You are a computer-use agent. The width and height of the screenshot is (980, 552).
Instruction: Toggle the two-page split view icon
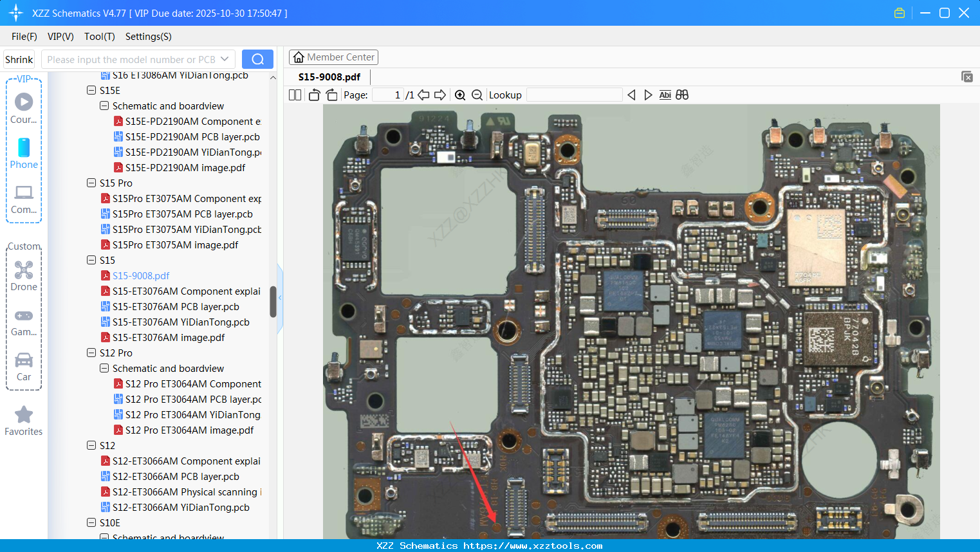[x=295, y=95]
